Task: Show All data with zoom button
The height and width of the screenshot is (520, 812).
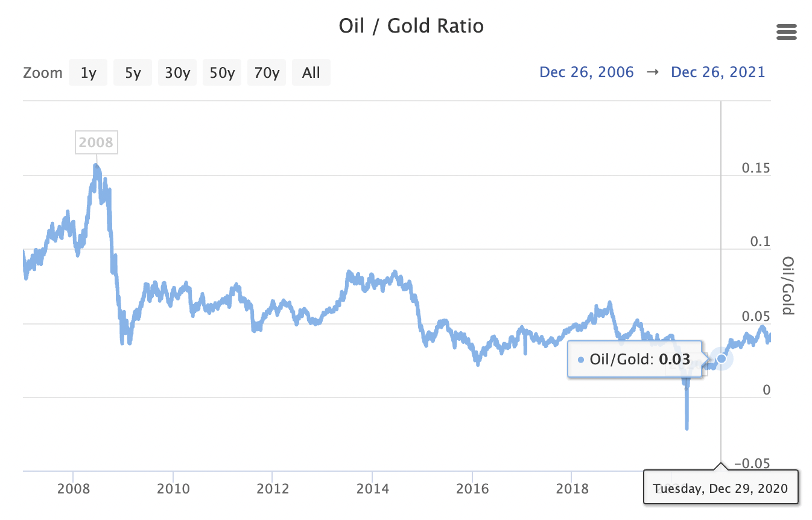Action: click(x=311, y=73)
